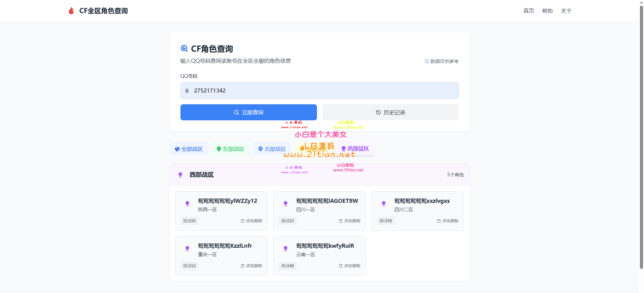Go to 关于 page link
This screenshot has width=644, height=293.
click(x=566, y=11)
